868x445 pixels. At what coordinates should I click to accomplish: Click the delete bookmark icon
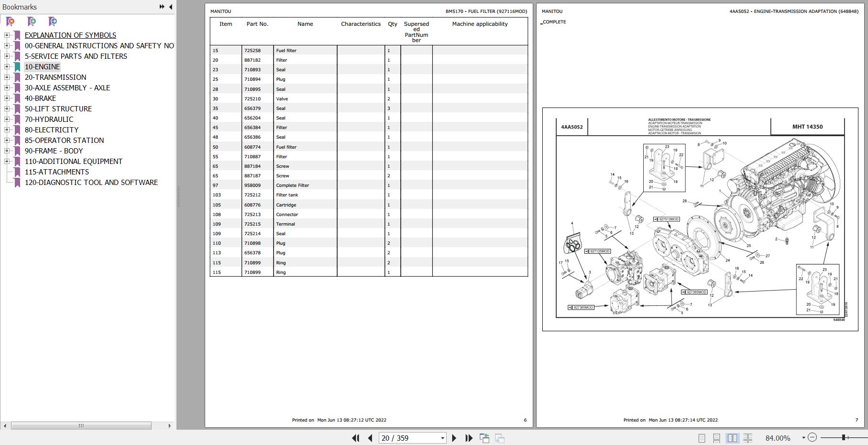point(10,22)
